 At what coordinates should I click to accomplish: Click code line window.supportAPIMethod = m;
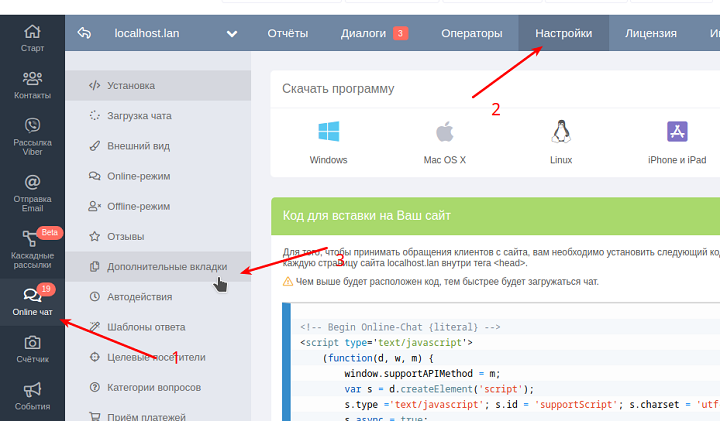pyautogui.click(x=422, y=373)
